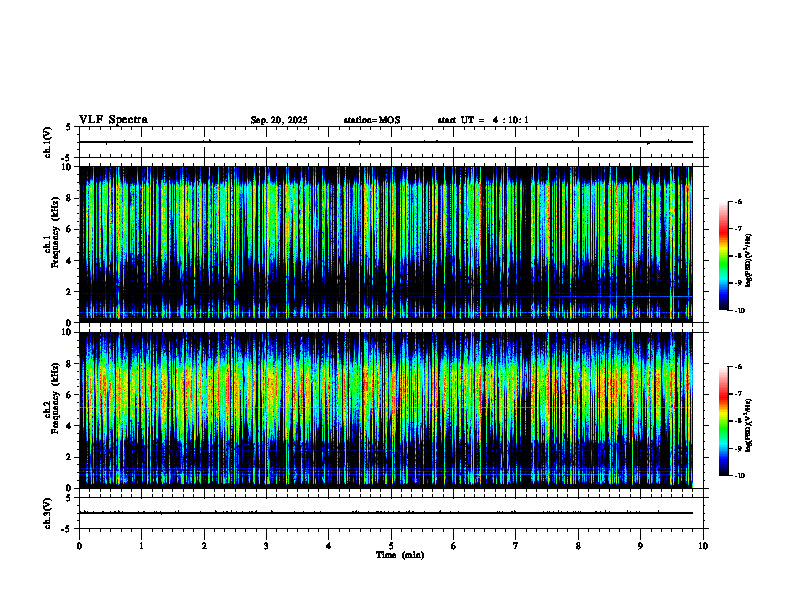Click time axis tick label '5'
Viewport: 792px width, 612px height.
tap(391, 546)
